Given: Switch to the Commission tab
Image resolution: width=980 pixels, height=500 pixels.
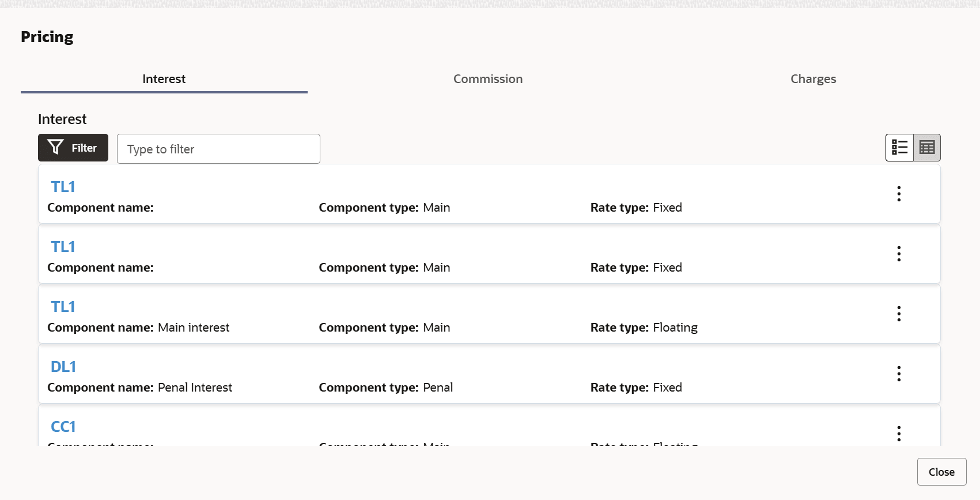Looking at the screenshot, I should pos(488,79).
